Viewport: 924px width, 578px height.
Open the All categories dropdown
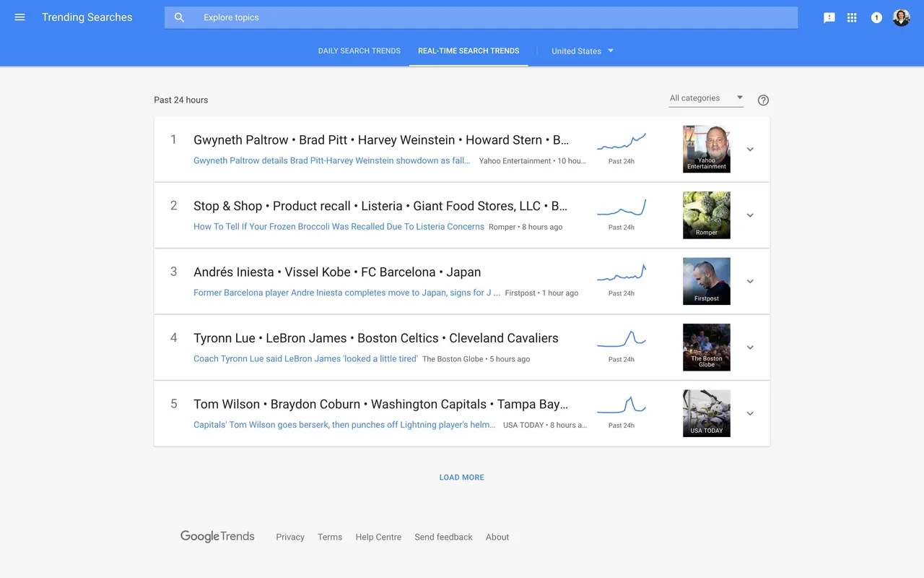click(706, 98)
